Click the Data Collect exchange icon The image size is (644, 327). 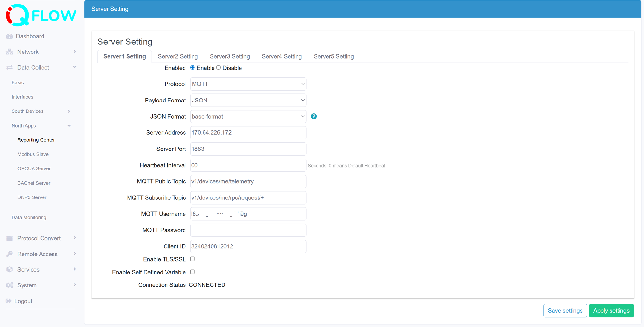click(9, 67)
